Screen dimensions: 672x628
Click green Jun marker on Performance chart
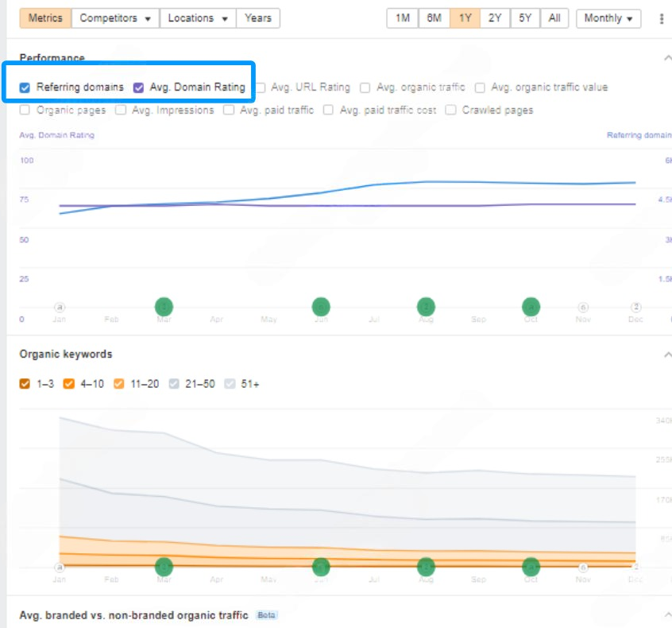pyautogui.click(x=321, y=307)
